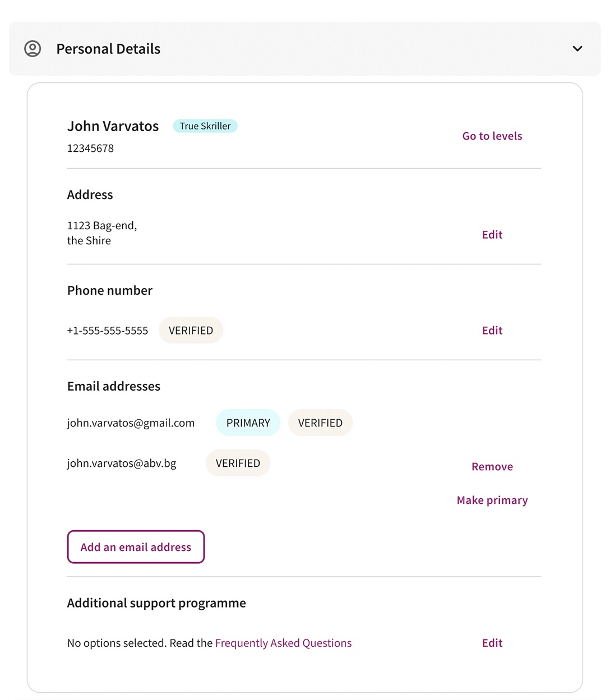Make abv.bg email the primary
This screenshot has height=700, width=610.
point(492,500)
